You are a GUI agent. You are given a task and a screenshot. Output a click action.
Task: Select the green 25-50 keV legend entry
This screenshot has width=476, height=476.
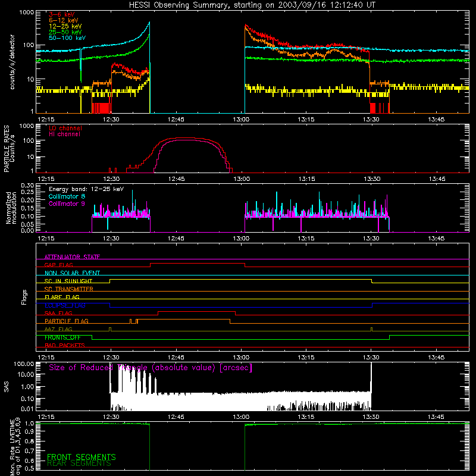click(x=65, y=32)
